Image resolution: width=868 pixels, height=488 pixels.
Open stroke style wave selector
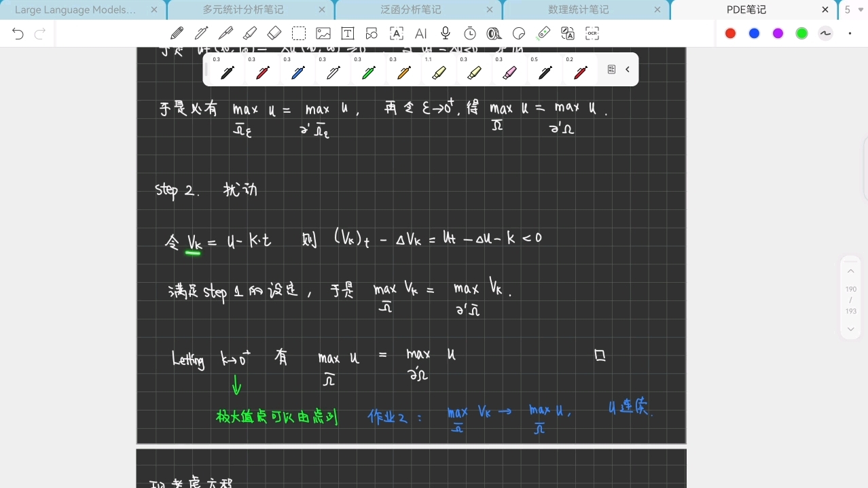(826, 33)
